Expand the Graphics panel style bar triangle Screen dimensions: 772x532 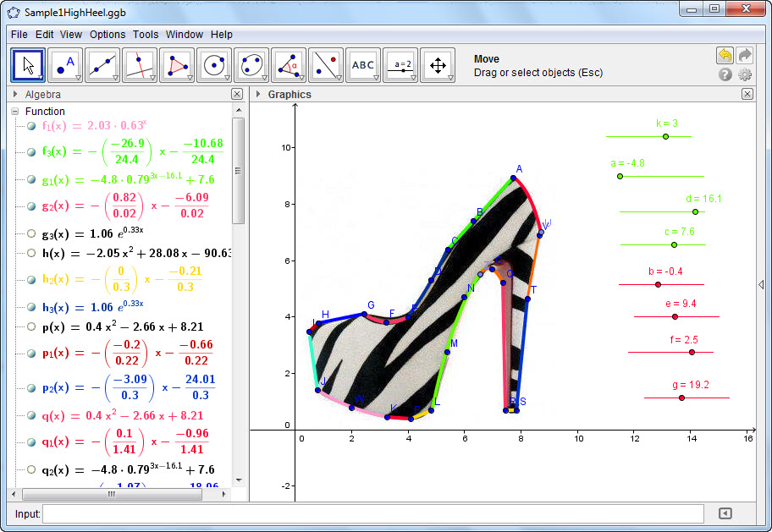[x=257, y=94]
